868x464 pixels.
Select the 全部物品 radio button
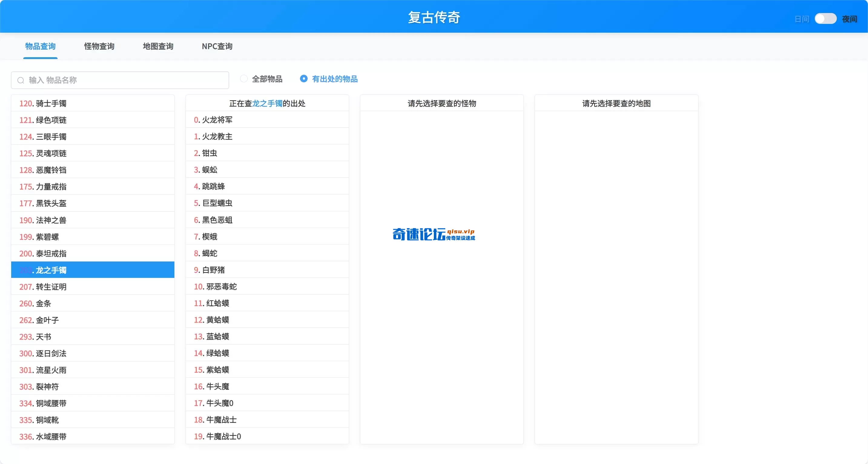coord(243,78)
